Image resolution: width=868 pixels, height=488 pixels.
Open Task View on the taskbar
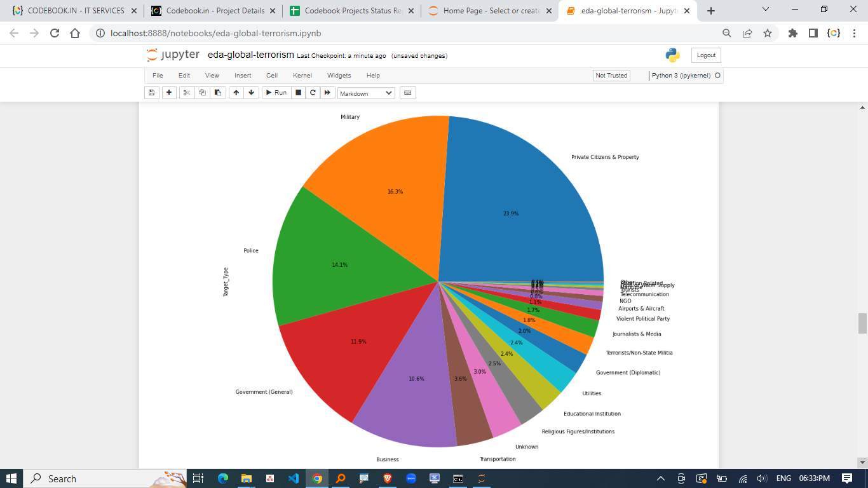click(x=198, y=478)
